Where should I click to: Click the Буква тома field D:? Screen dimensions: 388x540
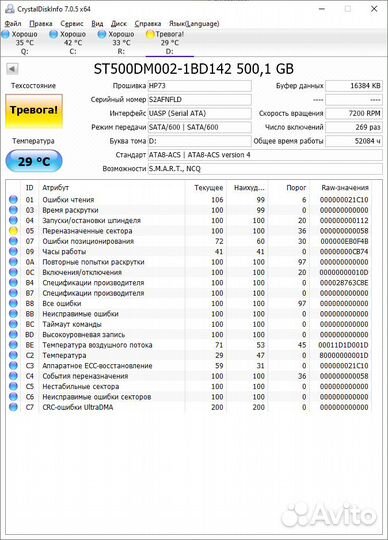(200, 141)
